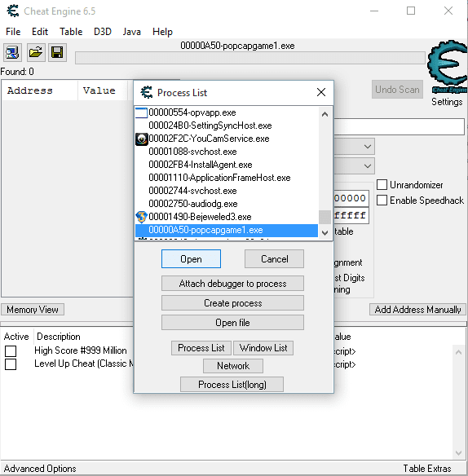468x476 pixels.
Task: Click the floppy disk save icon
Action: tap(57, 52)
